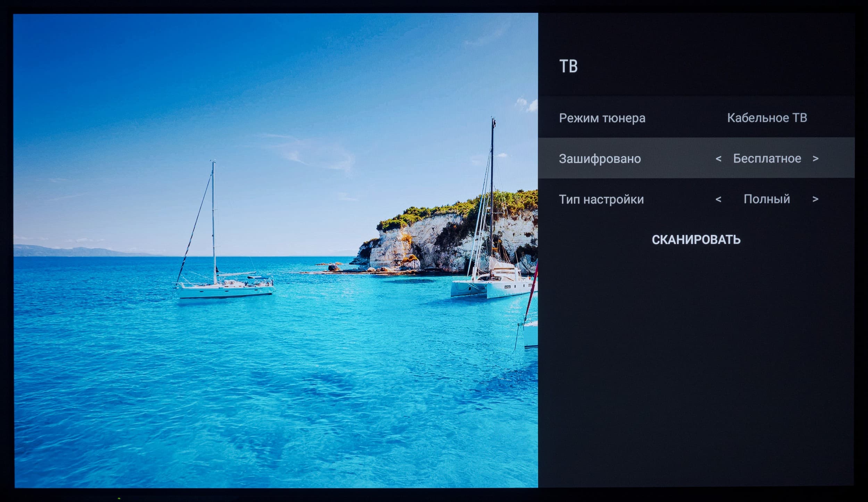Click the ТВ panel header title
The width and height of the screenshot is (868, 502).
[x=568, y=66]
